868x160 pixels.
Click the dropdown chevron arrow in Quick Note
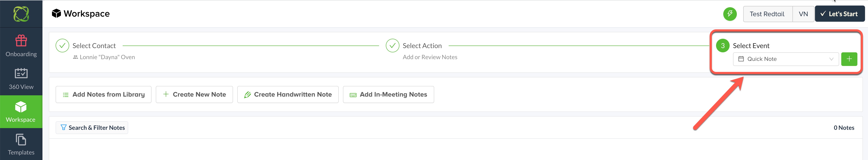[x=831, y=59]
